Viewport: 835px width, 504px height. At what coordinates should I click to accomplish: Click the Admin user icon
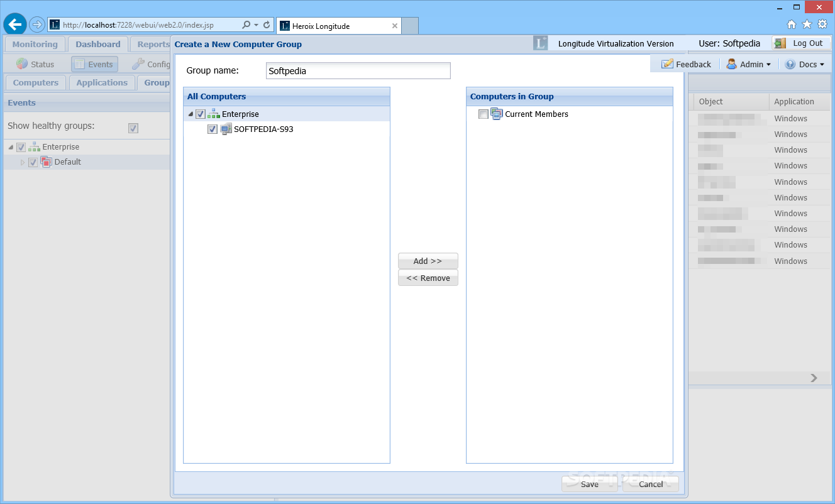coord(732,64)
